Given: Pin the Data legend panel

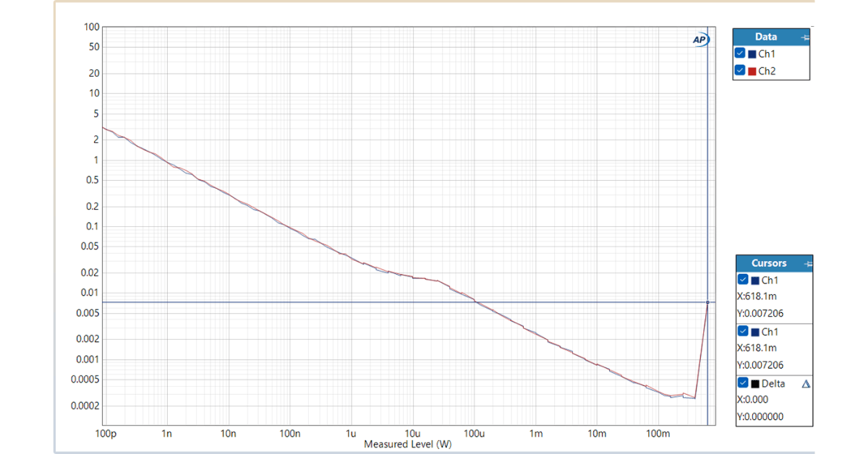Looking at the screenshot, I should tap(805, 37).
